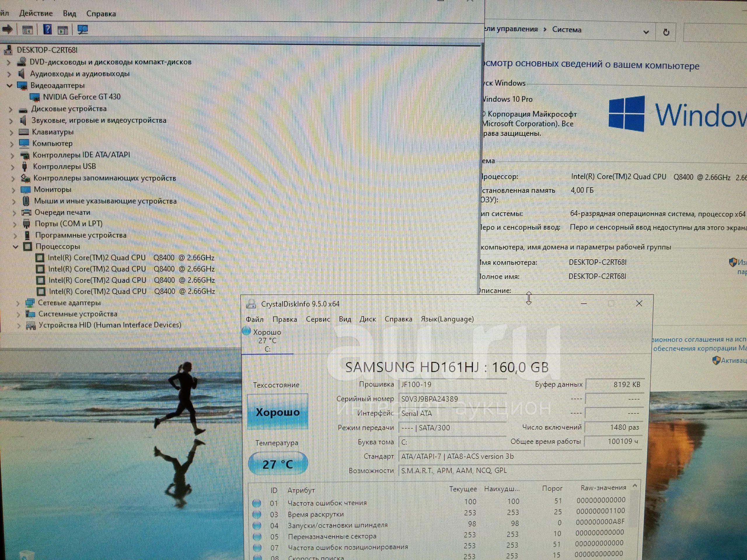Click the DVD drives category icon
The image size is (747, 560).
[x=22, y=62]
